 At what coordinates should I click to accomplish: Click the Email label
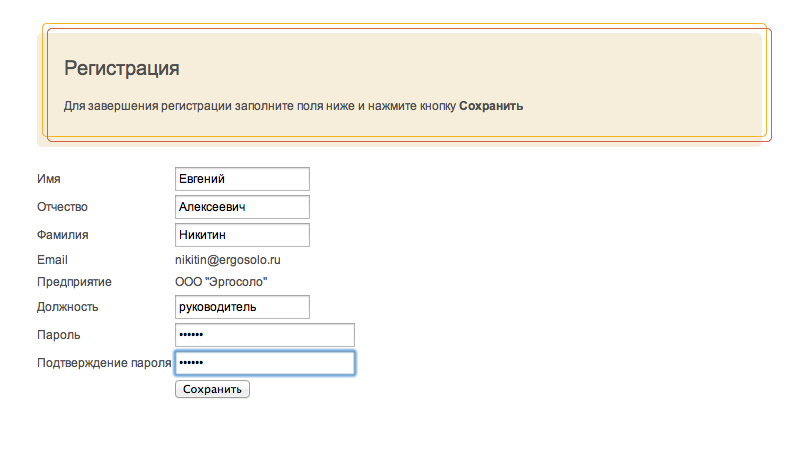pyautogui.click(x=52, y=260)
